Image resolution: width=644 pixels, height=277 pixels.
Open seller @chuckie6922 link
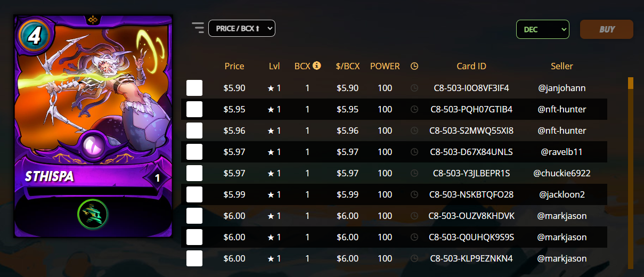562,173
